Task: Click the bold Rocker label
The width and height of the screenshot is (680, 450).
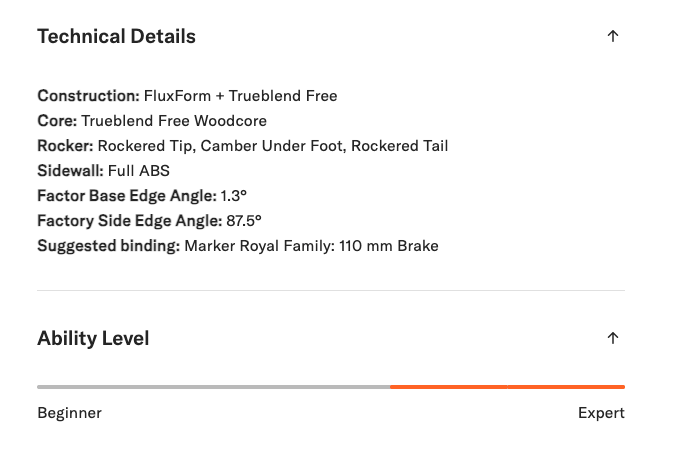Action: point(65,146)
